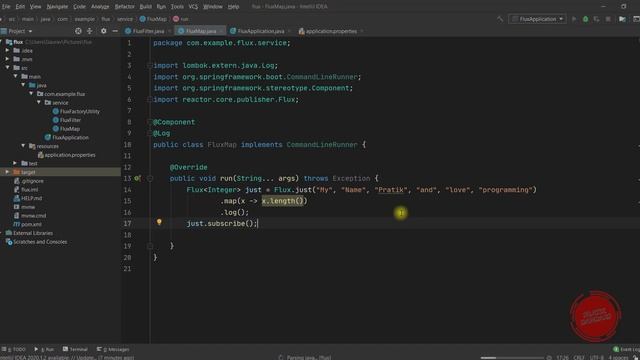Open the VCS menu
Image resolution: width=640 pixels, height=360 pixels.
tap(193, 7)
